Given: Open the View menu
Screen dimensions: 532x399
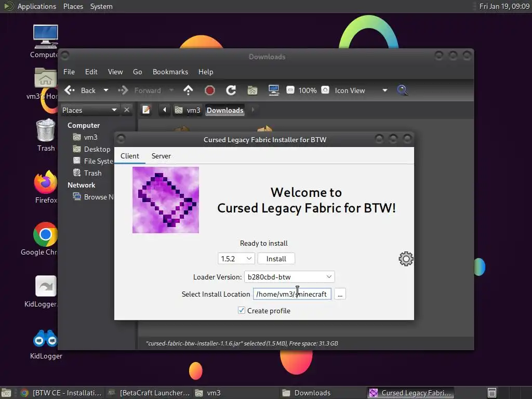Looking at the screenshot, I should (x=115, y=72).
